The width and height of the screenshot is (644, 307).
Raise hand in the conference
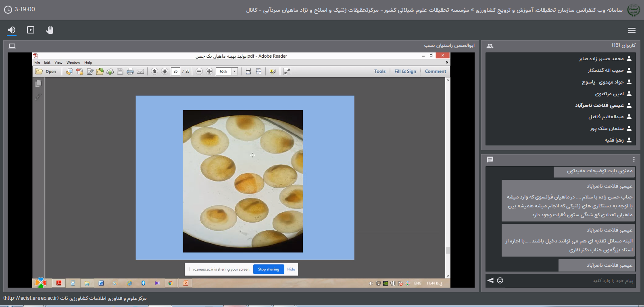(x=50, y=30)
